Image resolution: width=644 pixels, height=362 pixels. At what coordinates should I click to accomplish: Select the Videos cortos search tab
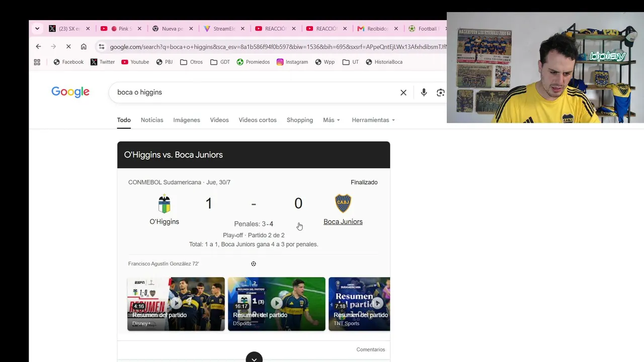pyautogui.click(x=258, y=120)
